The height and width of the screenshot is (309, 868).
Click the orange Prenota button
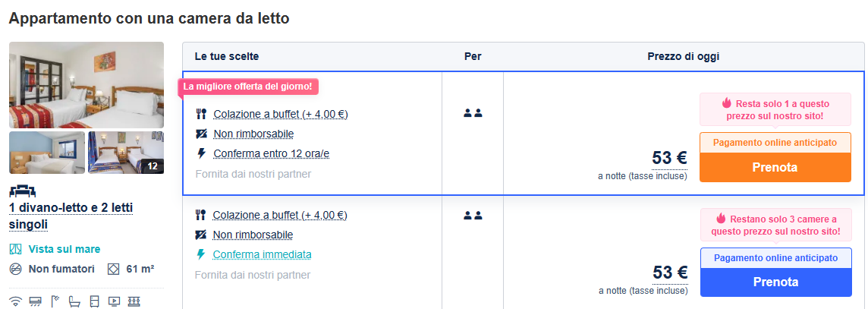(x=775, y=167)
